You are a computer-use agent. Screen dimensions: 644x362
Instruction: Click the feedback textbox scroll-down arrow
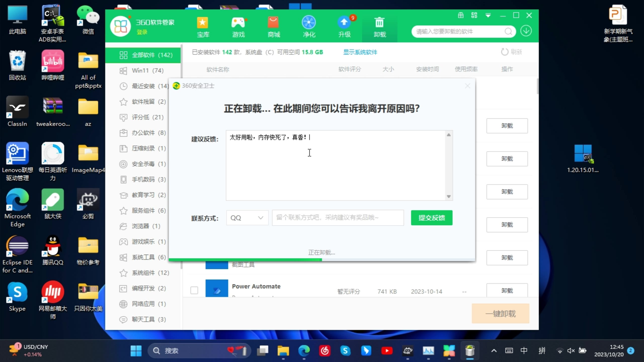(x=449, y=196)
